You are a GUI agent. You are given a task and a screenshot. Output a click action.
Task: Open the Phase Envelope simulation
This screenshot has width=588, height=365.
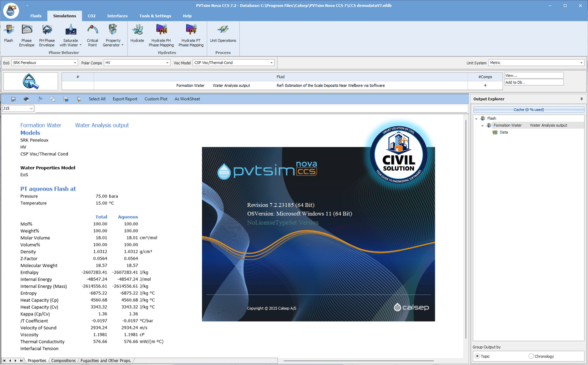pyautogui.click(x=27, y=35)
